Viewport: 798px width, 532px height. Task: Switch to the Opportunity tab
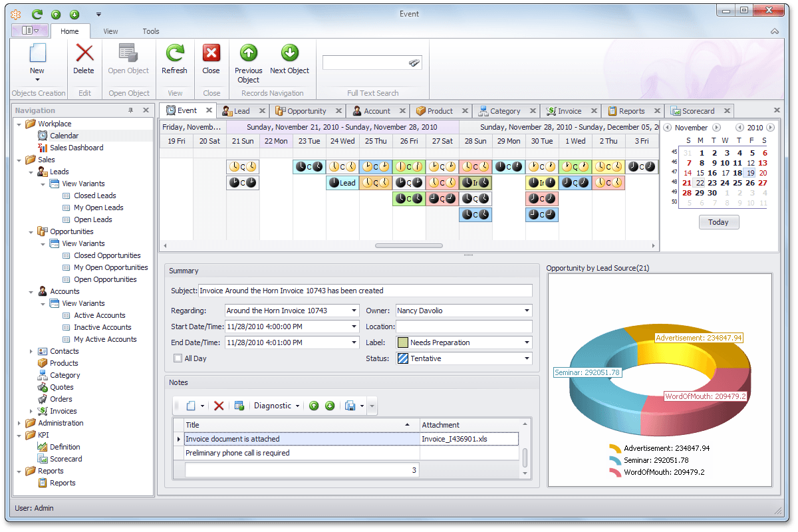point(306,111)
